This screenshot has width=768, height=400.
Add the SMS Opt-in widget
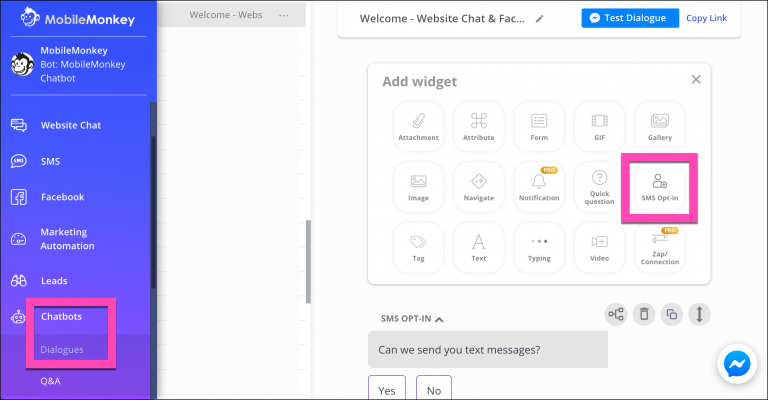tap(660, 187)
